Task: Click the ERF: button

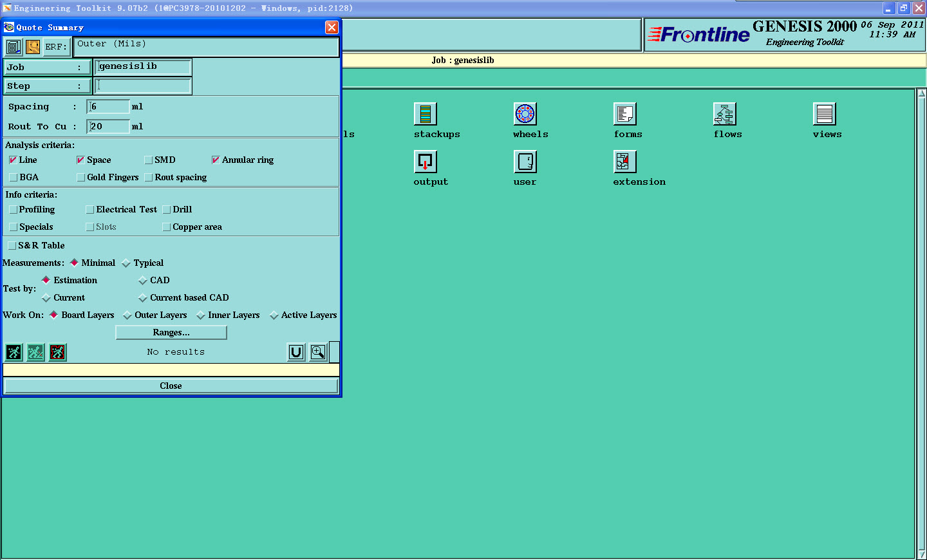Action: tap(57, 47)
